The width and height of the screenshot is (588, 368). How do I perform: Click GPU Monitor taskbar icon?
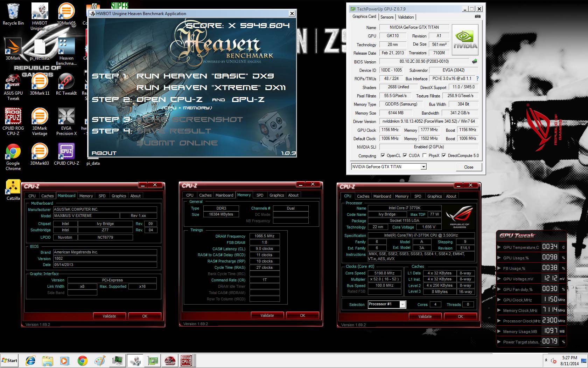point(169,361)
